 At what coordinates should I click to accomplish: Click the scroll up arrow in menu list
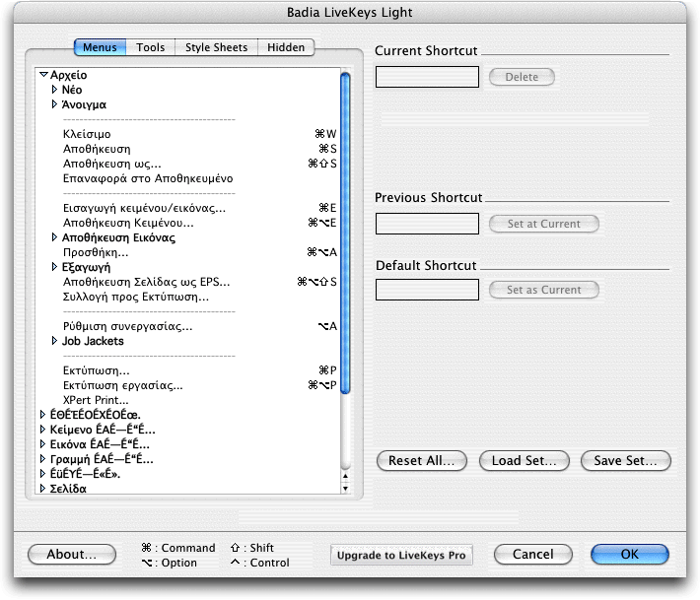345,476
